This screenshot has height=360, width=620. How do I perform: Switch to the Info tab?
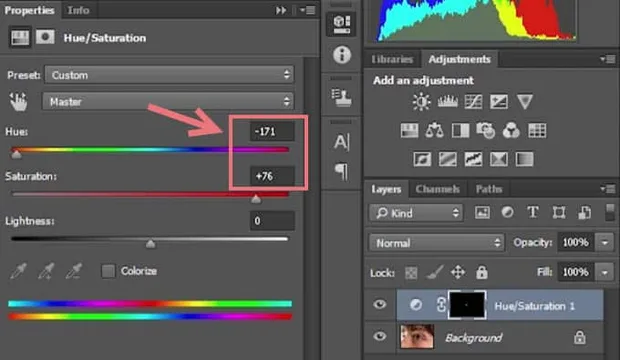point(78,10)
